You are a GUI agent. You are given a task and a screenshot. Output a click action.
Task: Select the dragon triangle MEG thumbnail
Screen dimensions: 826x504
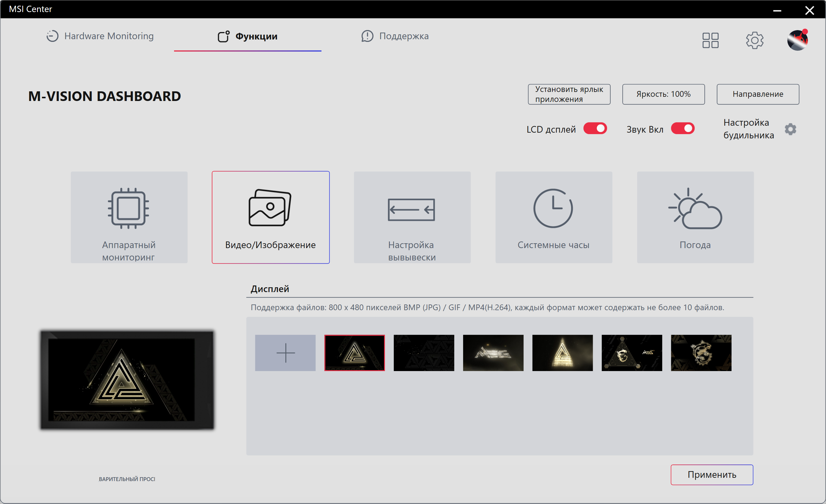(x=632, y=353)
